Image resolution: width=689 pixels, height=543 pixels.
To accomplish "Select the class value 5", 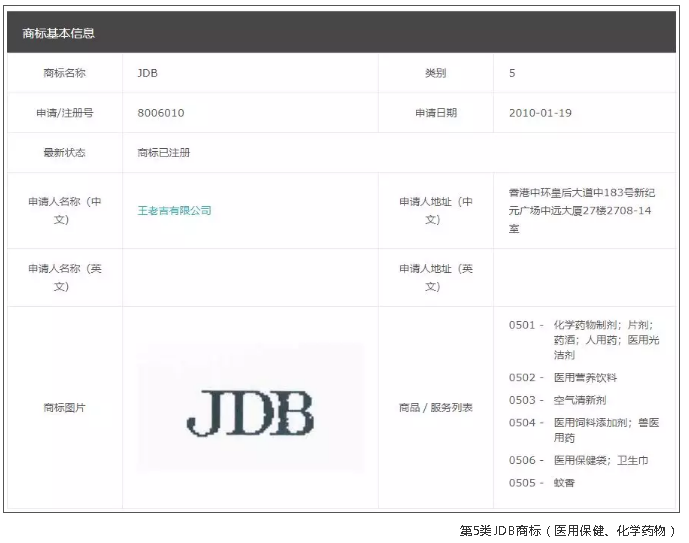I will click(x=512, y=73).
